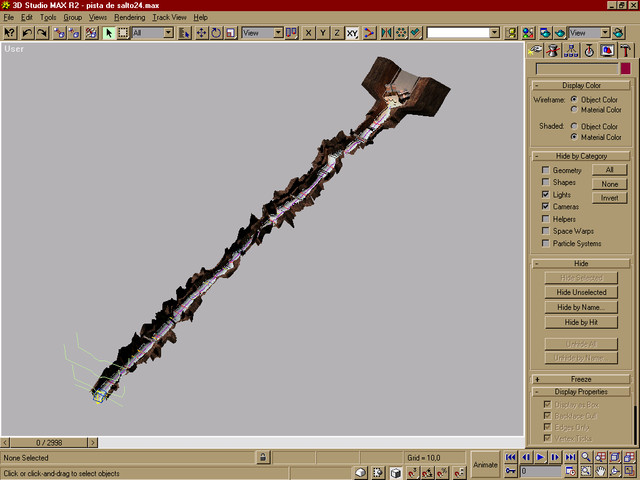Activate the Select and Link tool
This screenshot has height=480, width=640.
click(x=60, y=33)
